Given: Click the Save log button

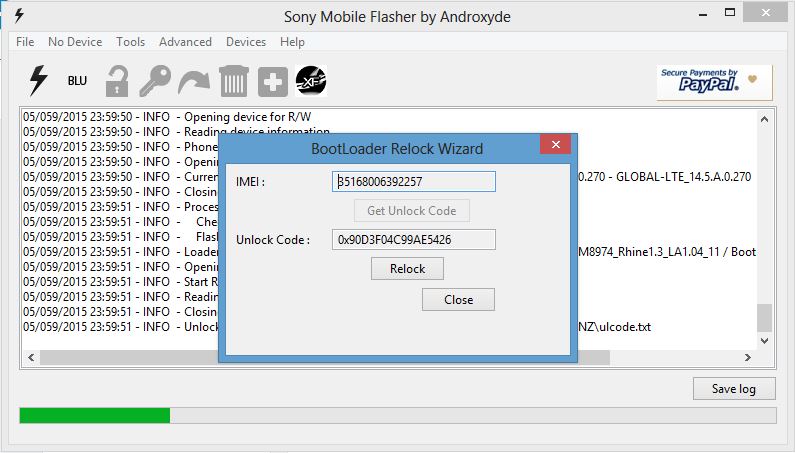Looking at the screenshot, I should pos(733,389).
